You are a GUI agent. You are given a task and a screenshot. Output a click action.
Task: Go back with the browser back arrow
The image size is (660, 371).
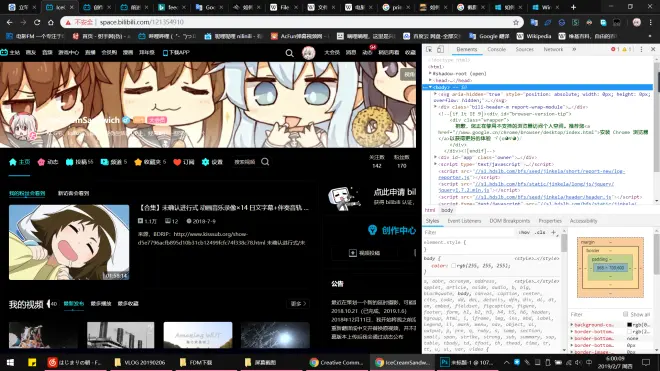tap(9, 22)
